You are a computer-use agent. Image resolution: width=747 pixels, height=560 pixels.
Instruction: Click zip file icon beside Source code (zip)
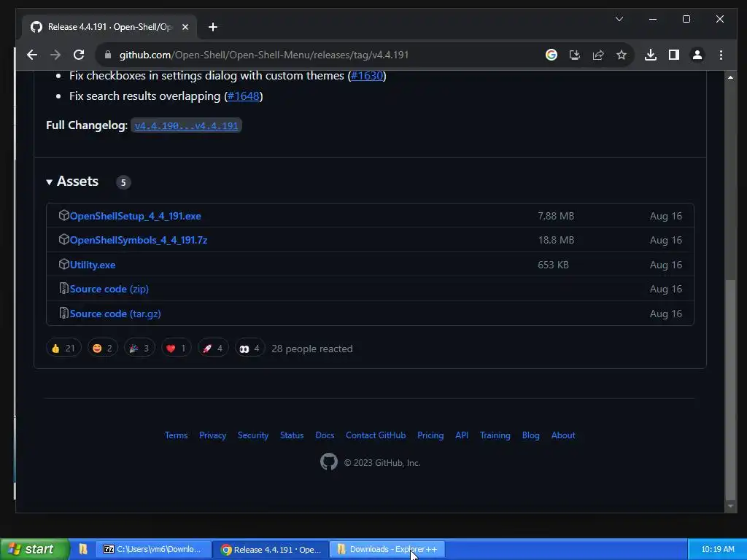tap(64, 289)
